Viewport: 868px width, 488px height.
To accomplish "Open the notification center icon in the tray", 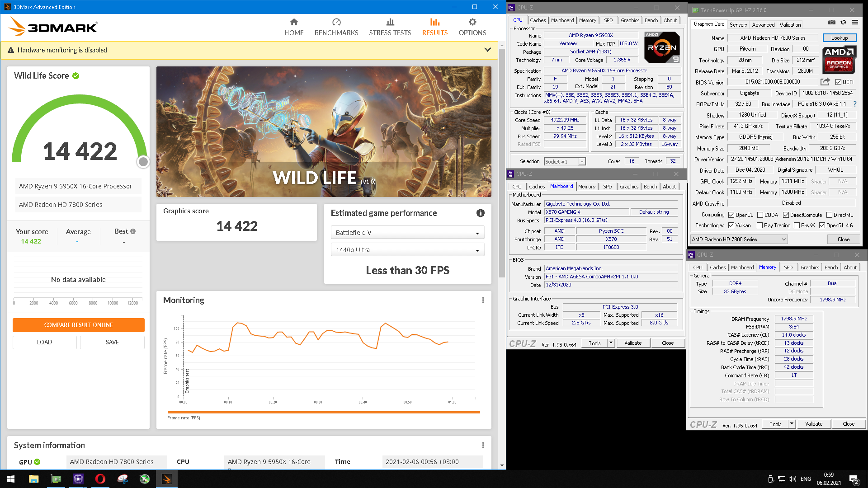I will 854,479.
